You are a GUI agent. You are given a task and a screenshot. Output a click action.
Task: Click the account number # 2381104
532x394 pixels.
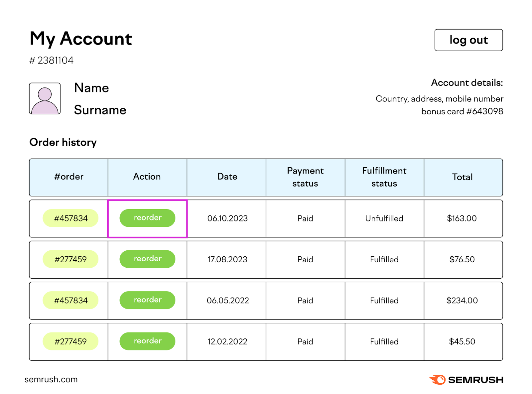click(x=52, y=60)
